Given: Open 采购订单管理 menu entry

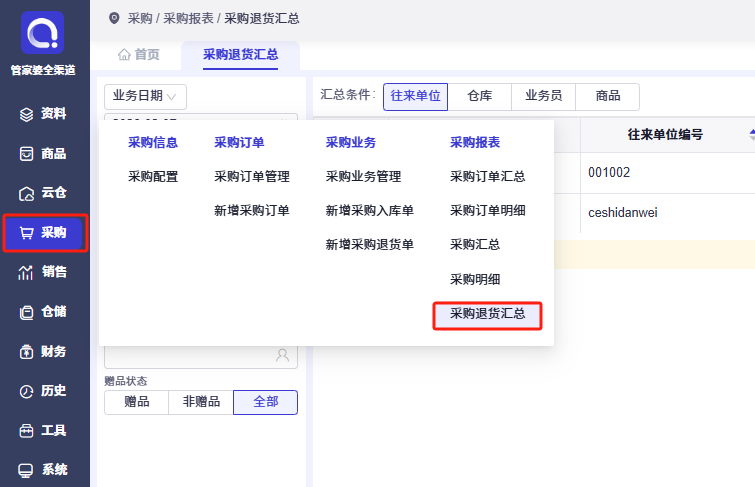Looking at the screenshot, I should point(252,176).
